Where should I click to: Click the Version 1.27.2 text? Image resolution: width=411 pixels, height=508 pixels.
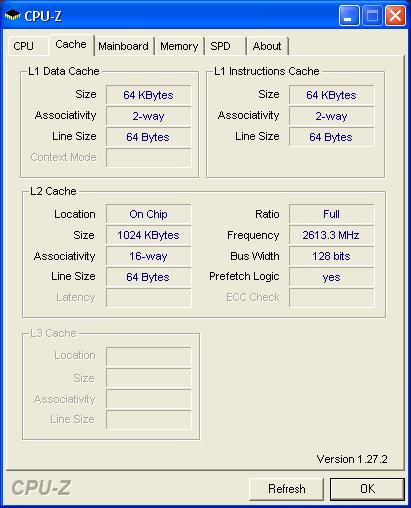coord(352,459)
